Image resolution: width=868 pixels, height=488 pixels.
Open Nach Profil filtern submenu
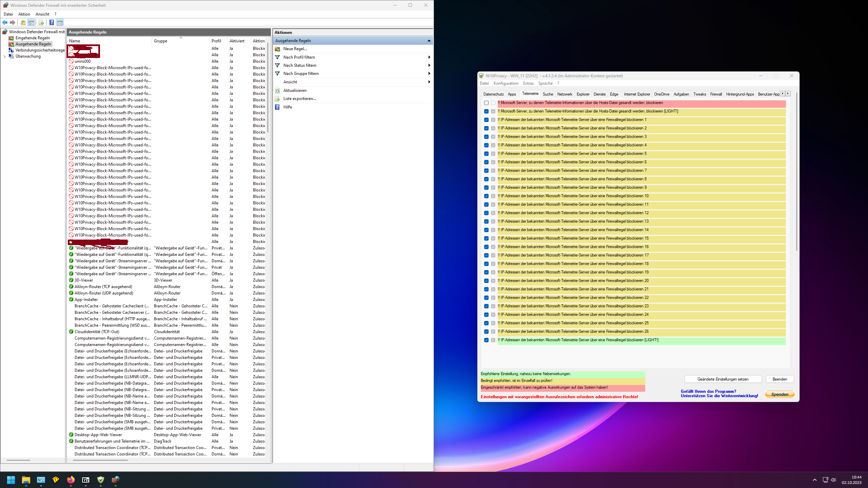point(353,57)
